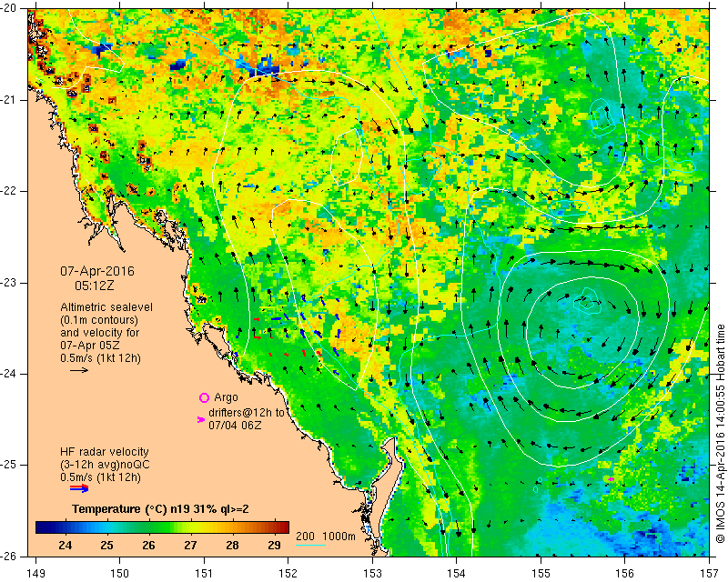Click the colorbar at 29 degrees dark red
Image resolution: width=728 pixels, height=582 pixels.
[274, 527]
